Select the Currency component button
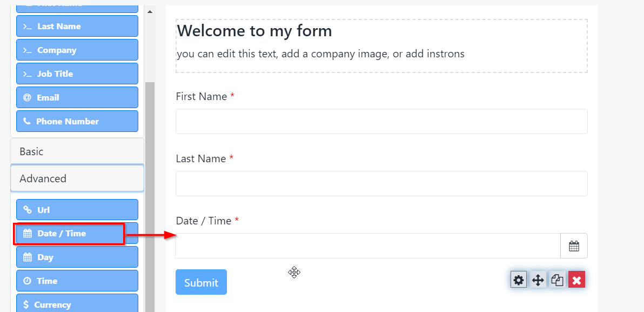This screenshot has height=312, width=644. pos(77,304)
